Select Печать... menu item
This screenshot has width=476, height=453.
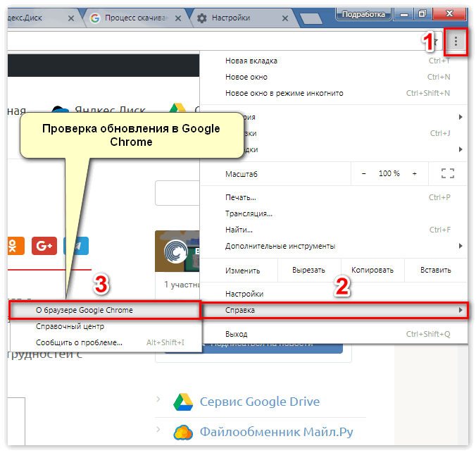(x=333, y=197)
